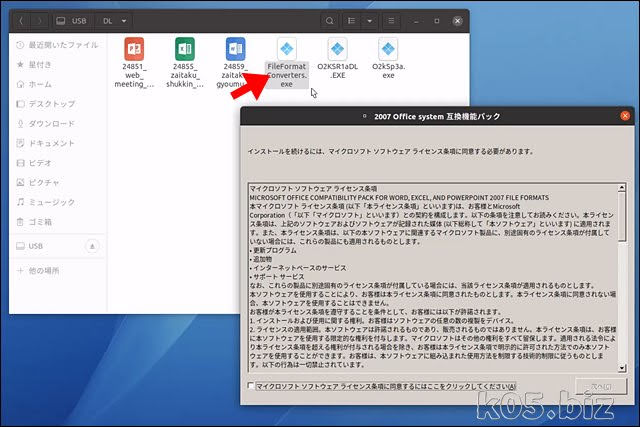Select FileFormatConverters.exe file
The height and width of the screenshot is (427, 640).
coord(287,62)
